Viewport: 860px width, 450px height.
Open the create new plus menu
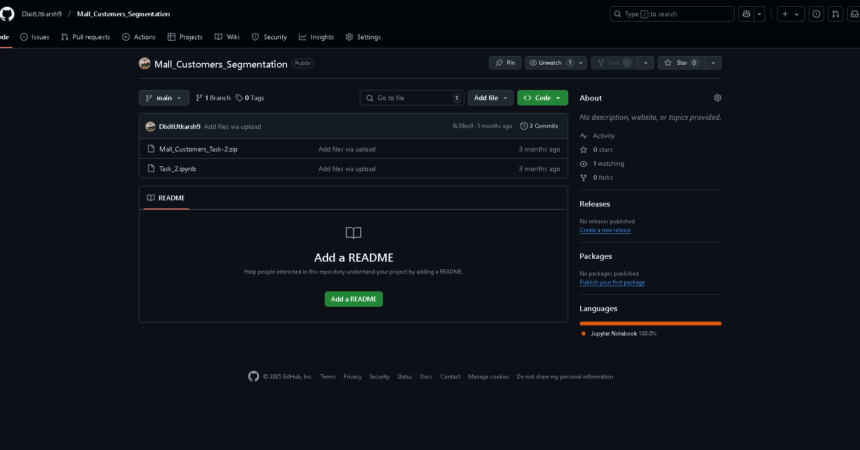[790, 14]
